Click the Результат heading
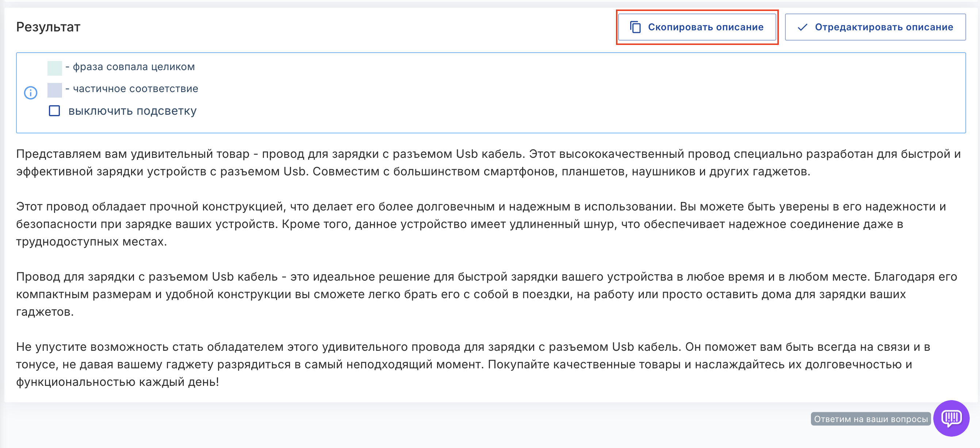This screenshot has width=980, height=448. 48,27
